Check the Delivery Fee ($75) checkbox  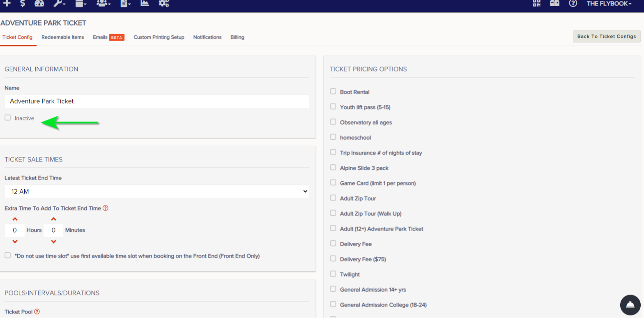pos(333,258)
